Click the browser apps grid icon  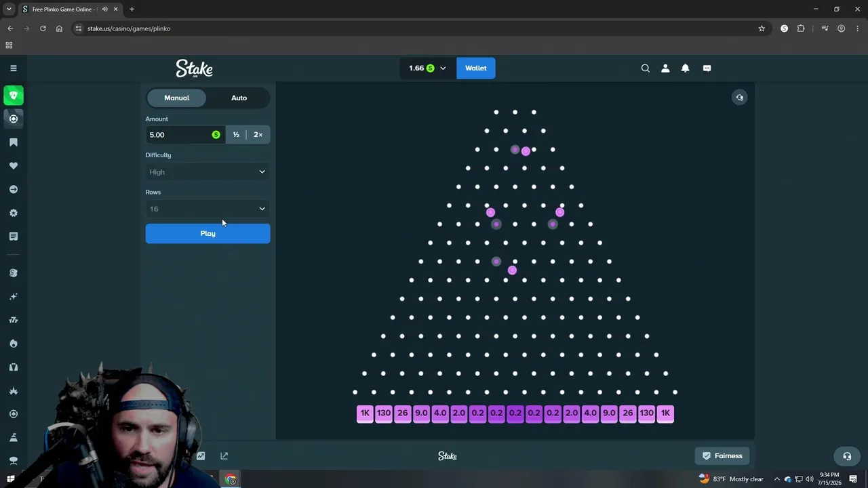9,45
